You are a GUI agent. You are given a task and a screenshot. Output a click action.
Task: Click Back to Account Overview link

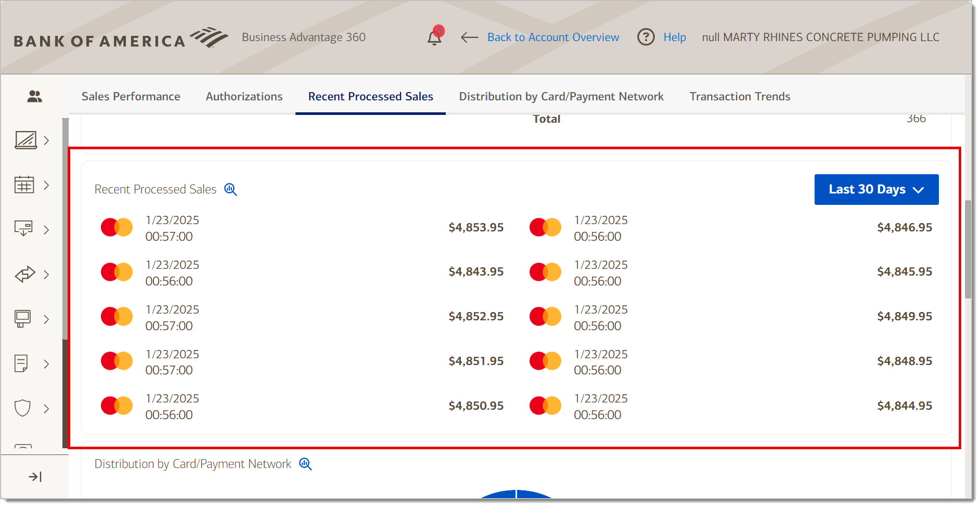pos(553,37)
